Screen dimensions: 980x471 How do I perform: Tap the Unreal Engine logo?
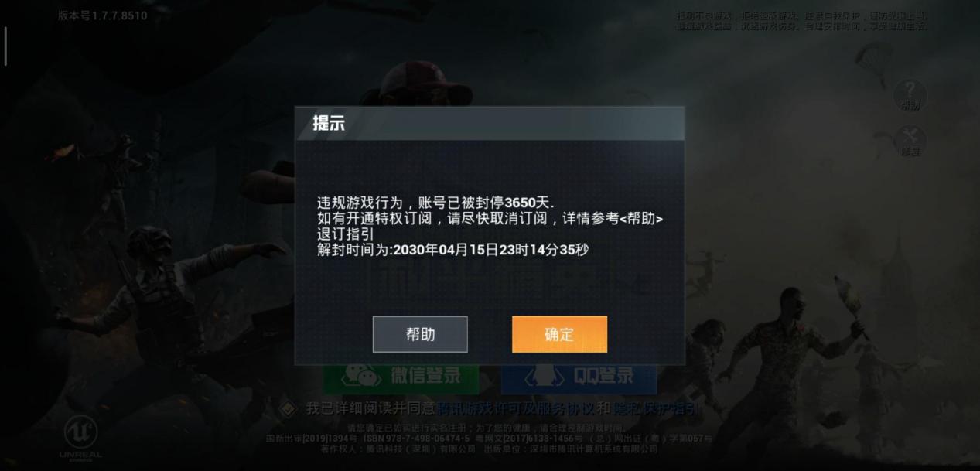pyautogui.click(x=80, y=439)
